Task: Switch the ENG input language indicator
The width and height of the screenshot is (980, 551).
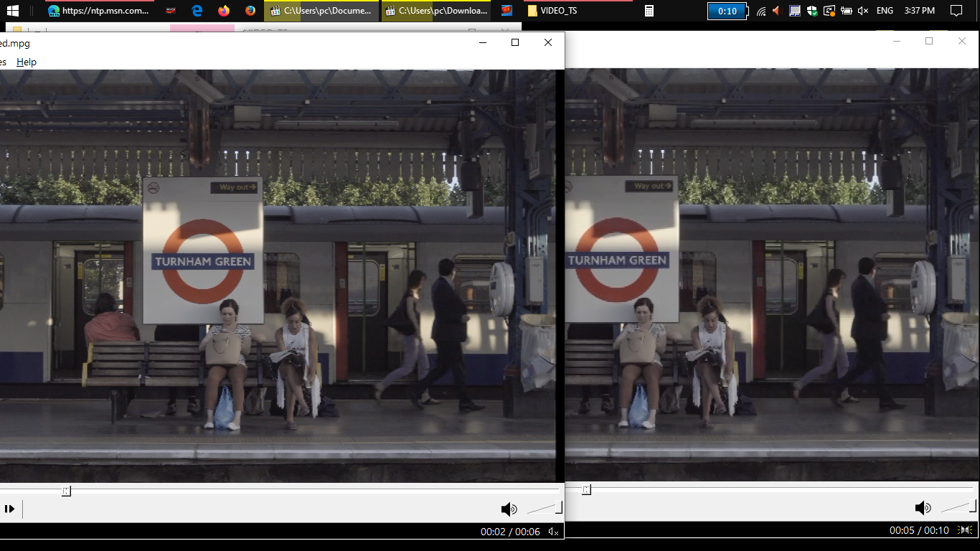Action: pyautogui.click(x=885, y=11)
